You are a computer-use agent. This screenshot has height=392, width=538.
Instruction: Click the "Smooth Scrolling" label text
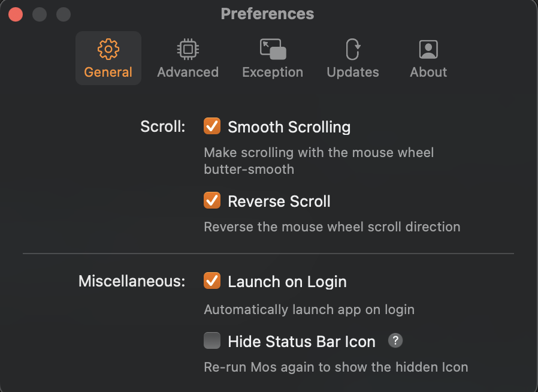coord(289,127)
